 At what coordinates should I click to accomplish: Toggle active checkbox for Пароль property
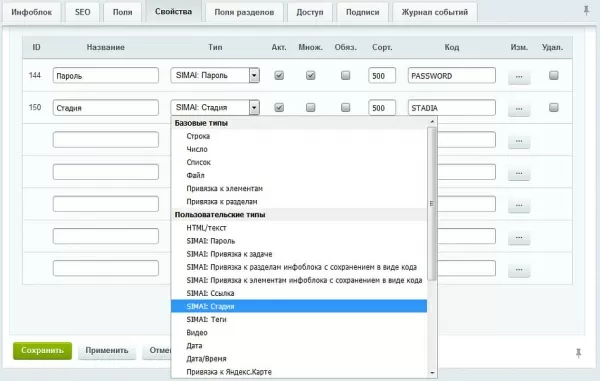279,75
